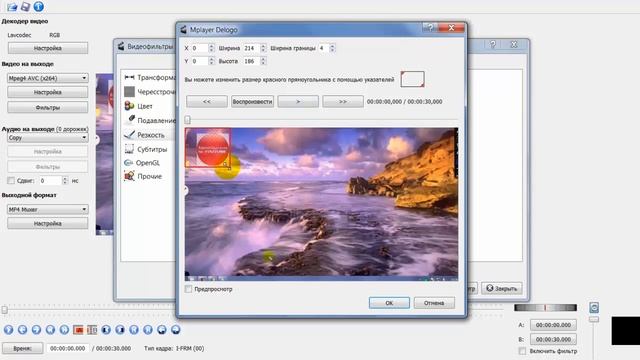Image resolution: width=640 pixels, height=360 pixels.
Task: Open the file information icon
Action: point(38,6)
